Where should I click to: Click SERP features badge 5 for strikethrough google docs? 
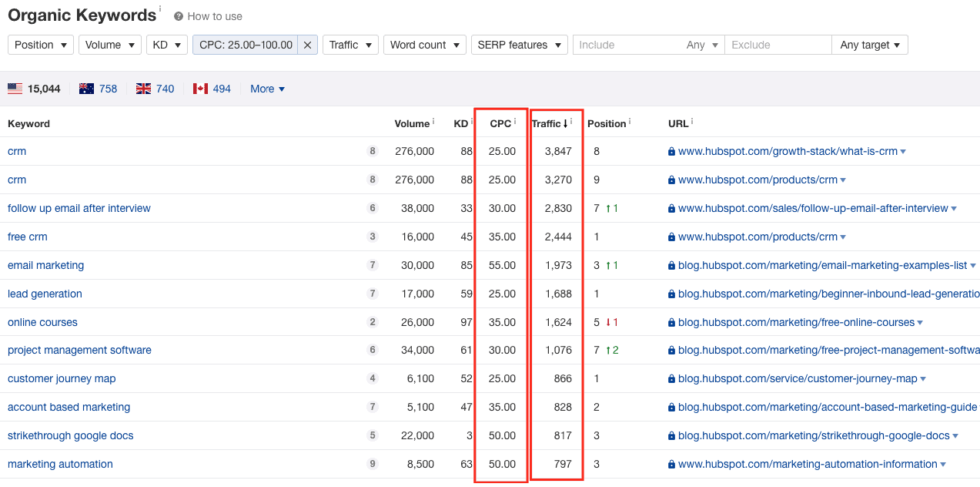coord(373,435)
